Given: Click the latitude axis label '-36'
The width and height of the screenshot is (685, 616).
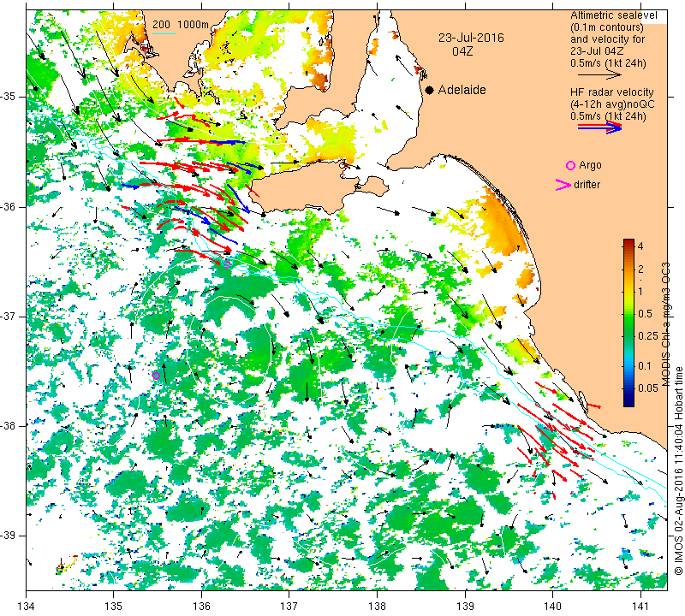Looking at the screenshot, I should click(9, 206).
